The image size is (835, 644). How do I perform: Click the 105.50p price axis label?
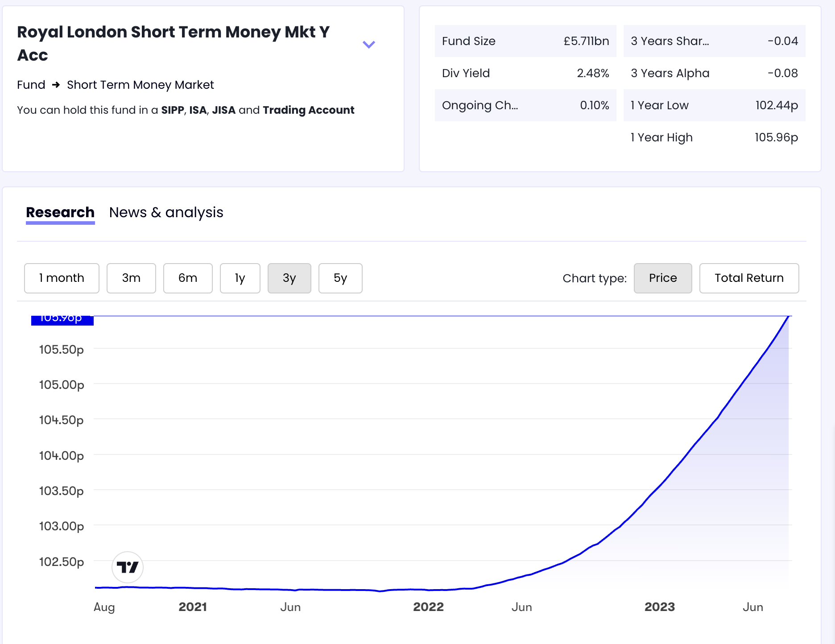[62, 349]
